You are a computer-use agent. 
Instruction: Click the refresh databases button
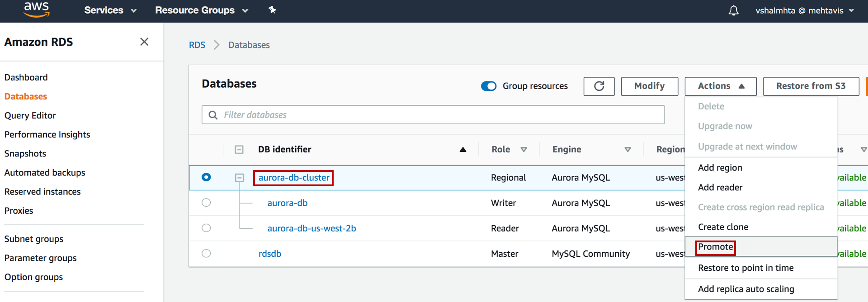(599, 86)
